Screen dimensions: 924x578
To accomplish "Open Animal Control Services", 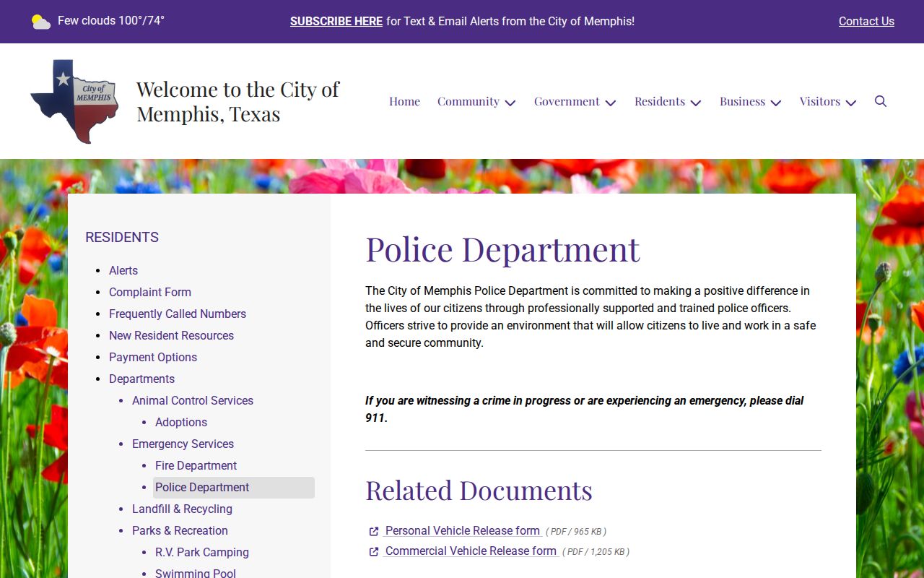I will click(x=193, y=400).
